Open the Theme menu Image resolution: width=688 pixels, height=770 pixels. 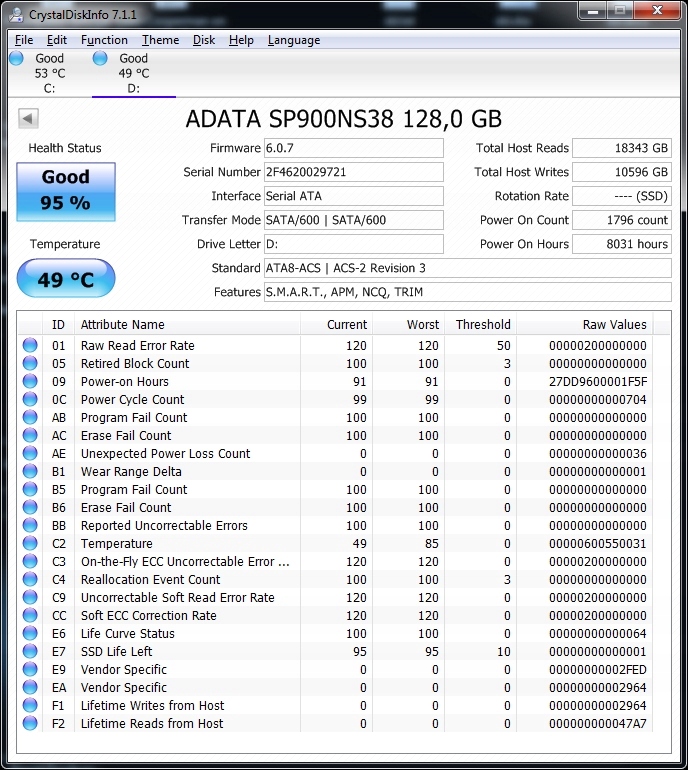[161, 40]
